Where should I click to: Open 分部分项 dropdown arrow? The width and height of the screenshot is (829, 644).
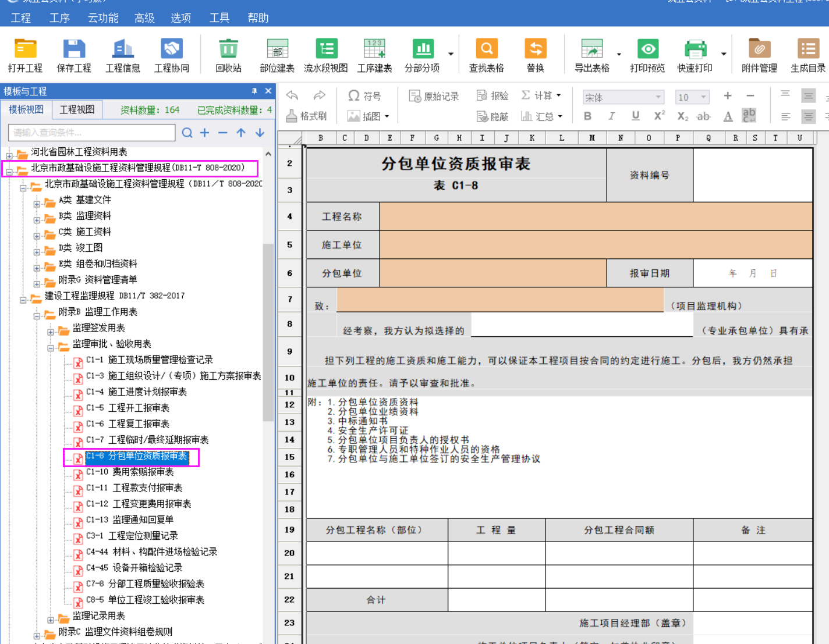[451, 54]
